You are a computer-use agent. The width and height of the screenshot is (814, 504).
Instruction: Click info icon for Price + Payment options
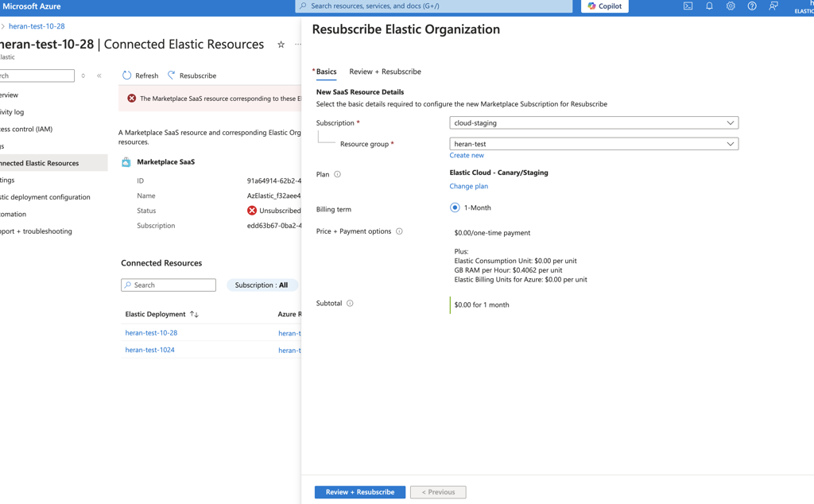coord(399,231)
